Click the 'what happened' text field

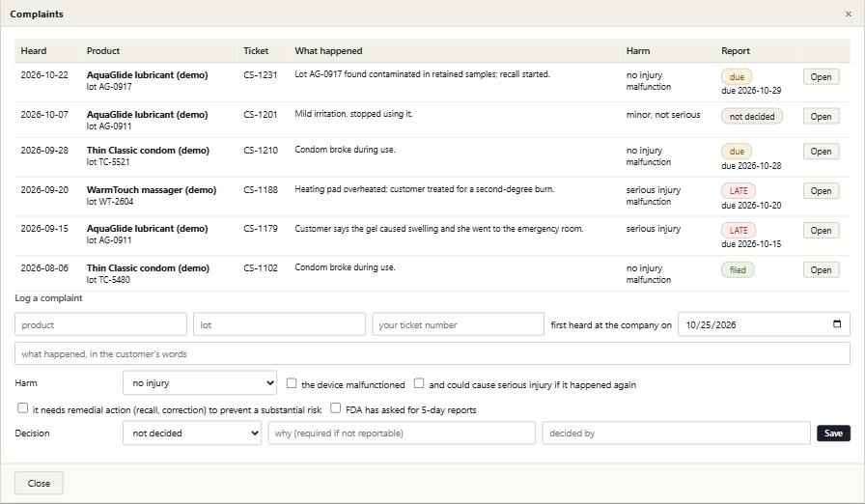click(432, 354)
